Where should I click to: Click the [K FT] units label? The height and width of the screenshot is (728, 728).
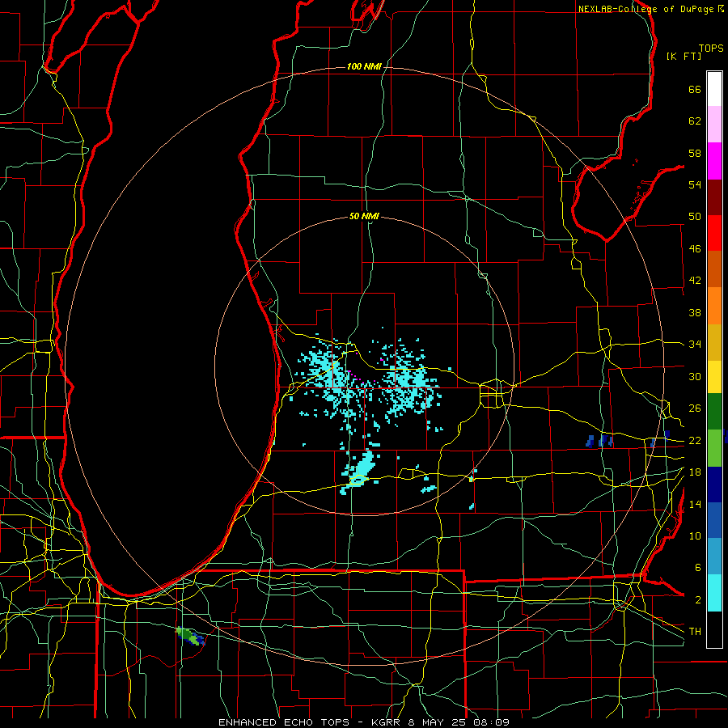[x=684, y=56]
